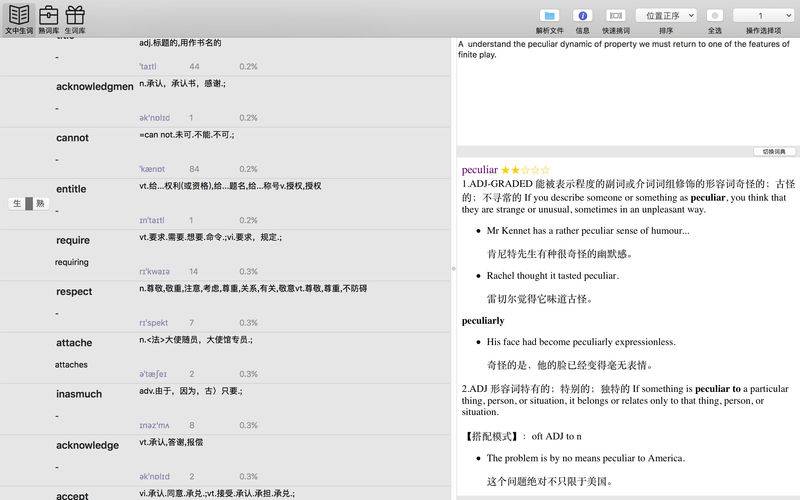
Task: Click example 'Rachel thought it tasted peculiar.'
Action: 553,276
